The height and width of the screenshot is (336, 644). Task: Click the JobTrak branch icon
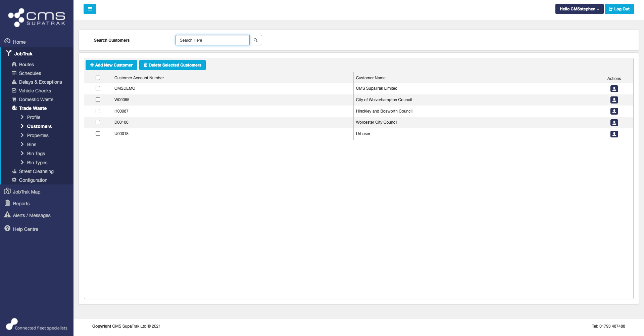[x=9, y=53]
